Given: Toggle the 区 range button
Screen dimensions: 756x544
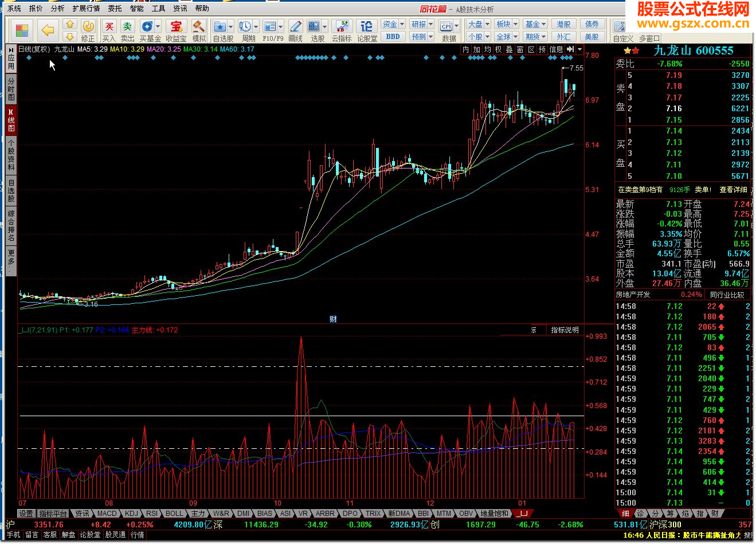Looking at the screenshot, I should coord(531,50).
